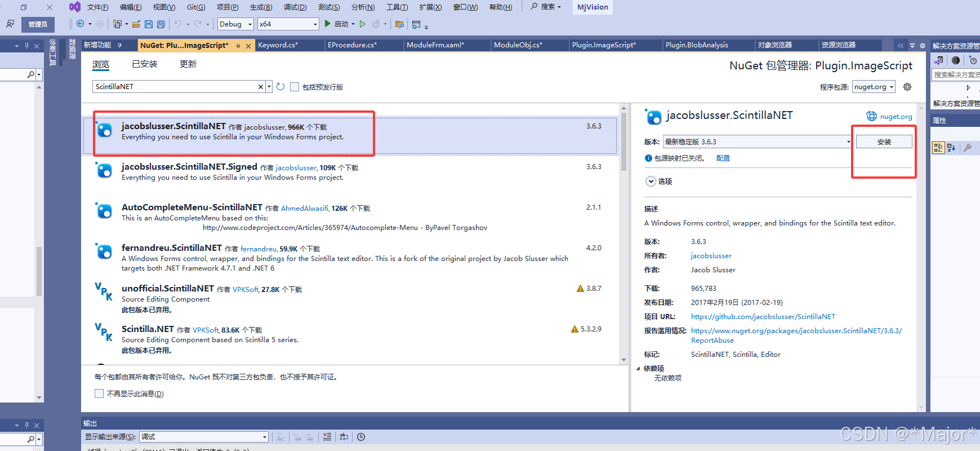
Task: Open the nuget.org package source dropdown
Action: tap(874, 87)
